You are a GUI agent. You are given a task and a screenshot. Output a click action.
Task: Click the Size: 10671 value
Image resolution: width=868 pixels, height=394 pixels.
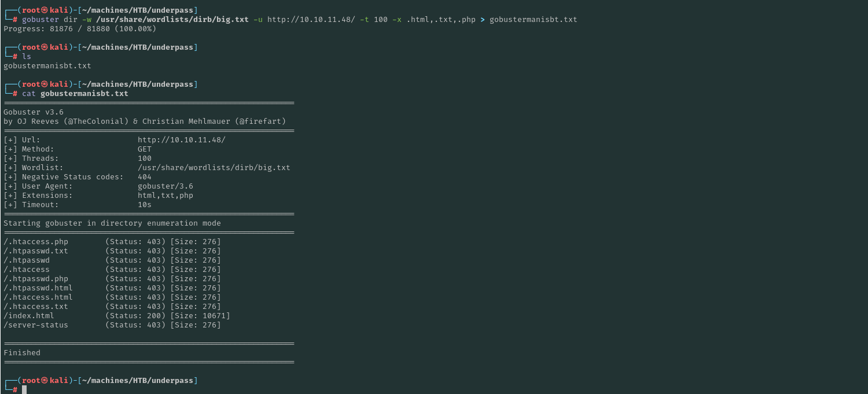(200, 316)
